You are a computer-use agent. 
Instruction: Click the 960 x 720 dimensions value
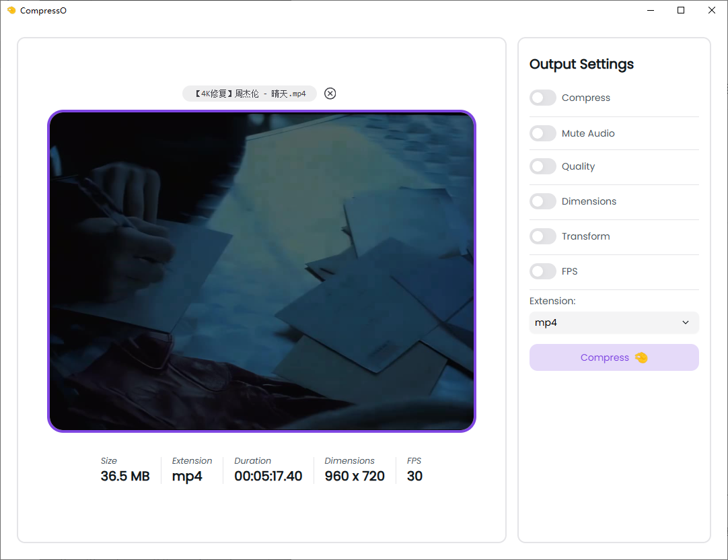pyautogui.click(x=355, y=477)
